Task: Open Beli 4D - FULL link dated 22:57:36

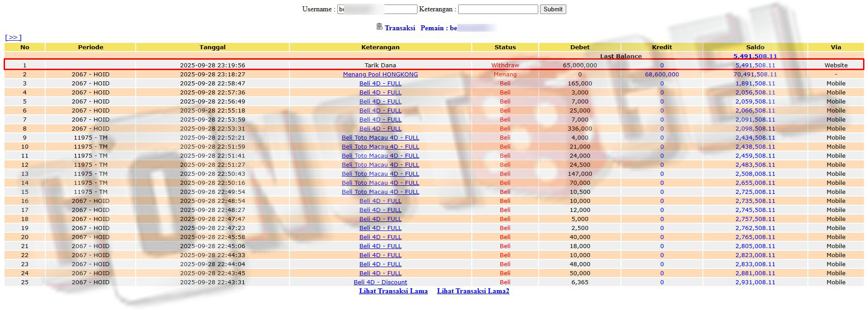Action: 380,93
